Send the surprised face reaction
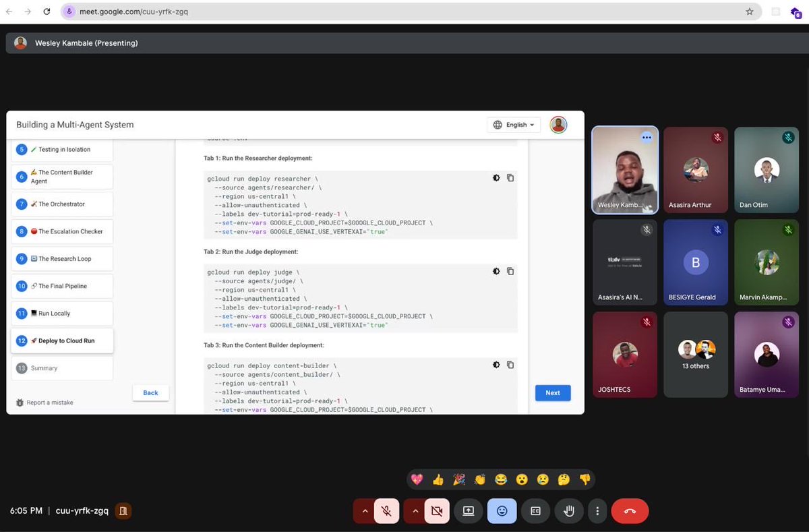Viewport: 809px width, 532px height. tap(521, 479)
